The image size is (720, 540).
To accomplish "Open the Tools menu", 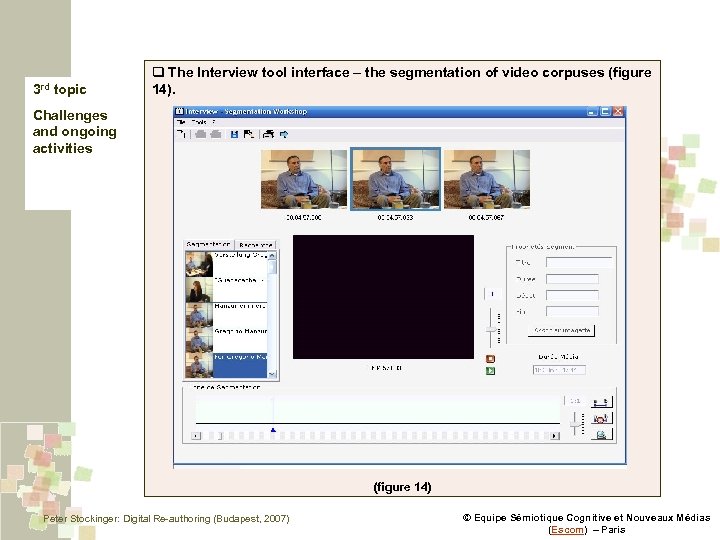I will click(199, 122).
